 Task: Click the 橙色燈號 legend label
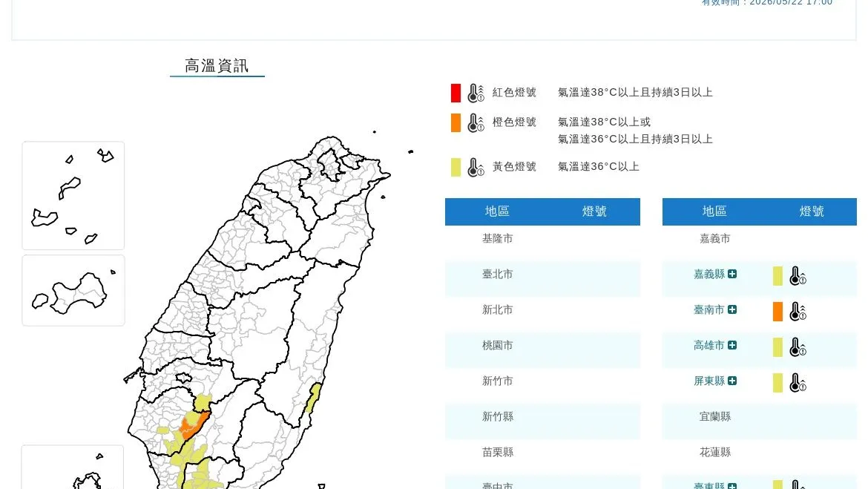click(x=514, y=122)
